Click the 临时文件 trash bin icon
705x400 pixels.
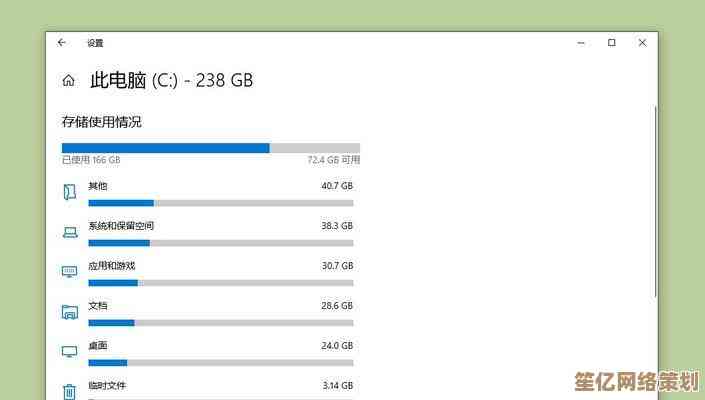click(69, 391)
